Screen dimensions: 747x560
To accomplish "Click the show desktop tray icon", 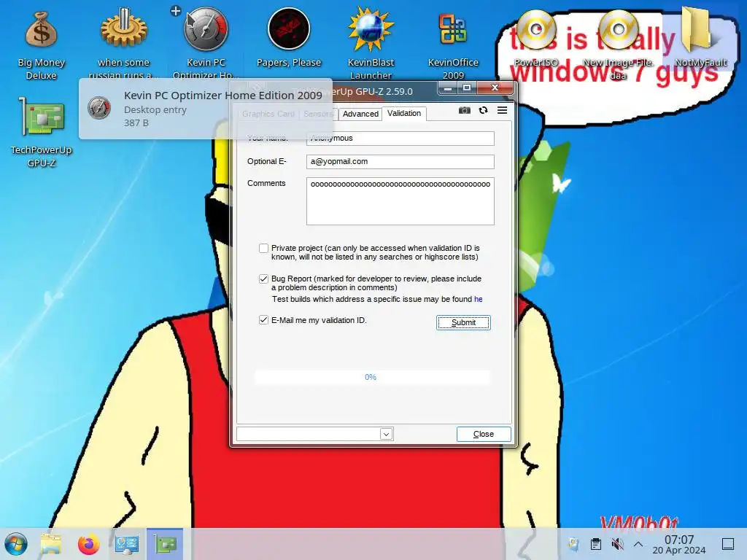I will point(728,544).
